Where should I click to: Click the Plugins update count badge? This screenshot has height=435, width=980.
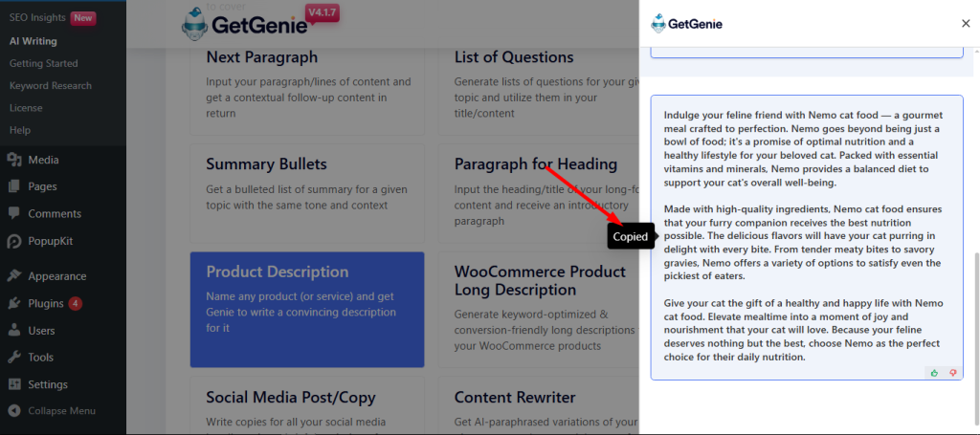click(75, 304)
